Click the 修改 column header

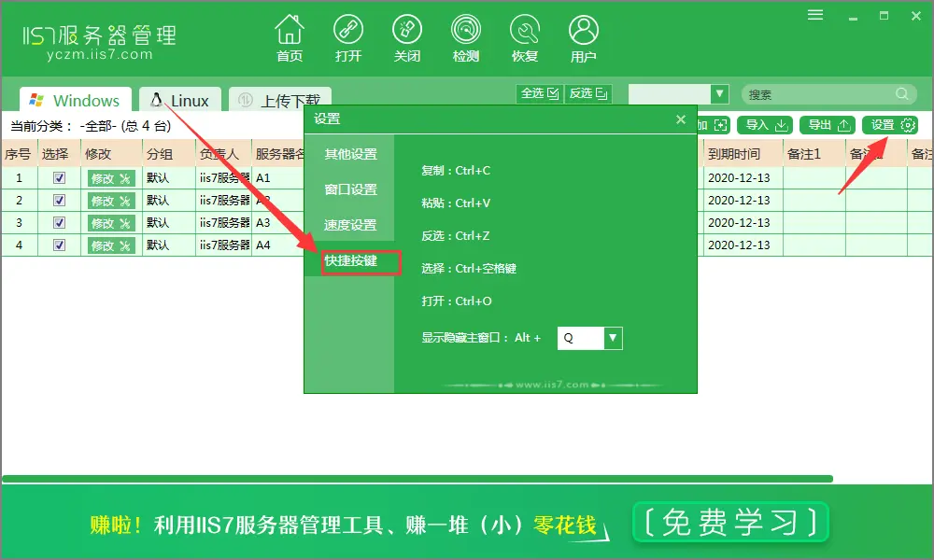(x=111, y=154)
